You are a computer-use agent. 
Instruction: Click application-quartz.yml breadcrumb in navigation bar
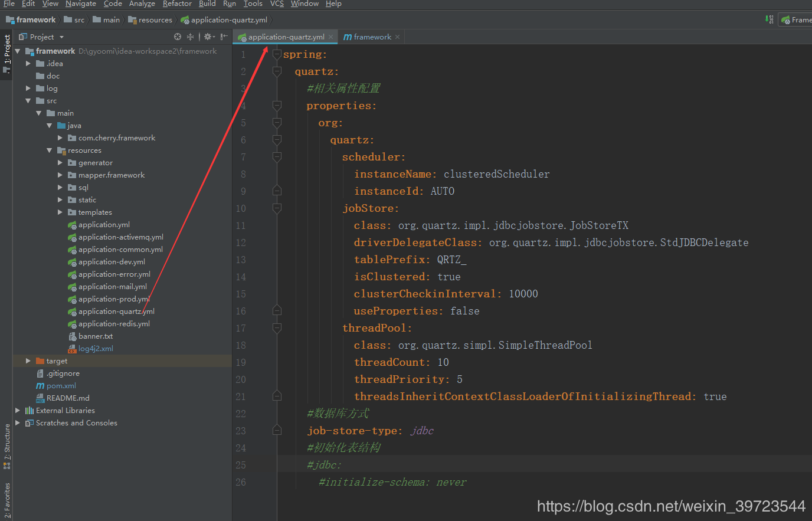[224, 19]
